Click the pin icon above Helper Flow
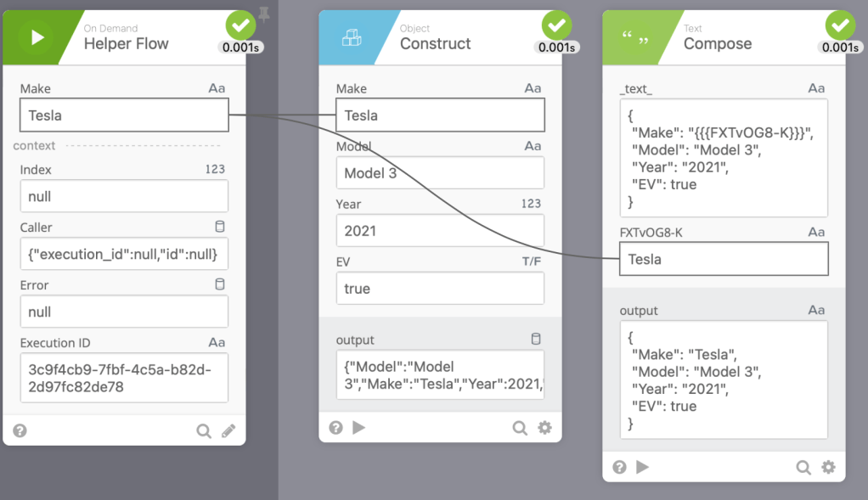Screen dimensions: 868x500 coord(263,14)
